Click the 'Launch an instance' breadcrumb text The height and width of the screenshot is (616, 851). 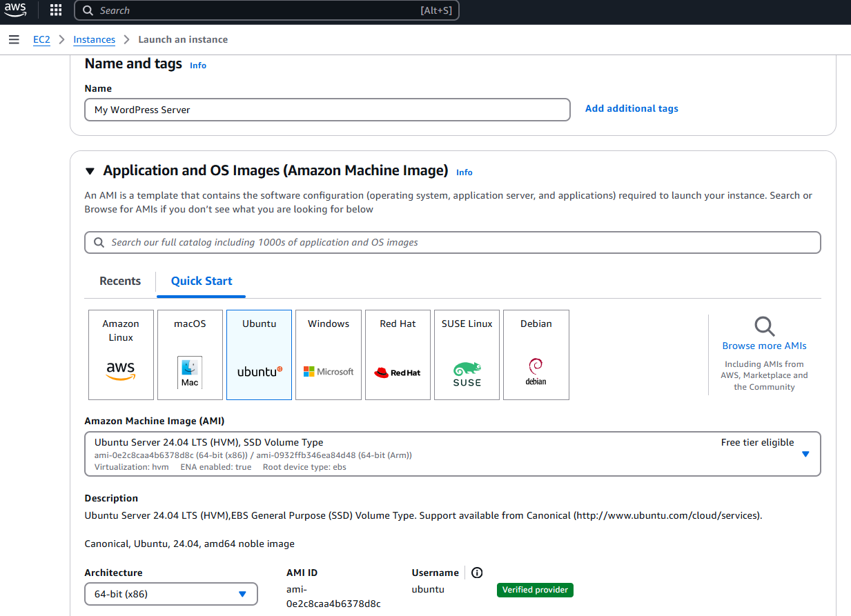pyautogui.click(x=183, y=39)
